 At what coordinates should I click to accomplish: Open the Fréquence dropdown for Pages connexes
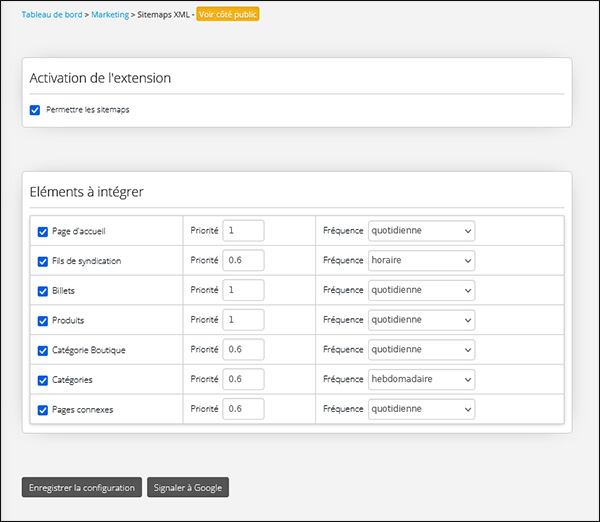[421, 409]
